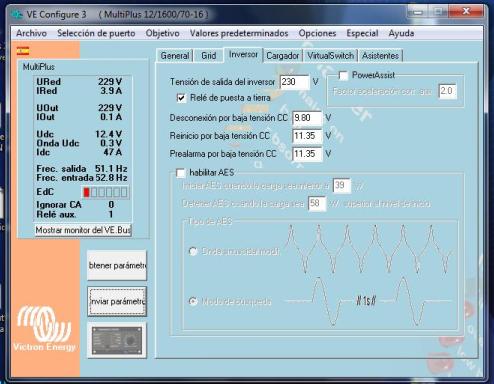This screenshot has width=494, height=384.
Task: Open the control panel picture button
Action: (x=117, y=340)
